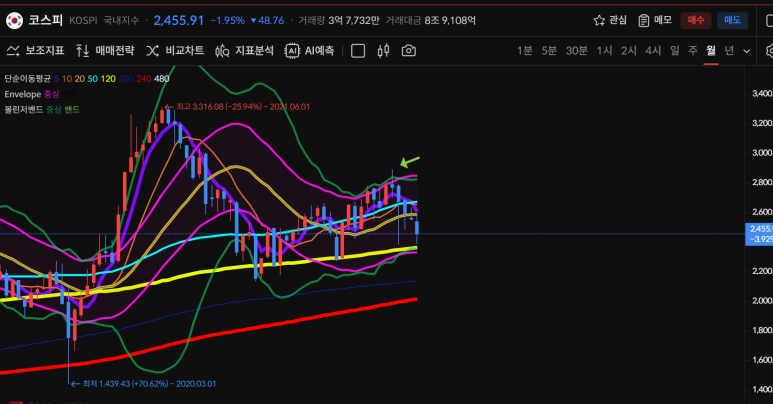Image resolution: width=773 pixels, height=404 pixels.
Task: Open 지표분석 indicator analysis
Action: pyautogui.click(x=245, y=50)
